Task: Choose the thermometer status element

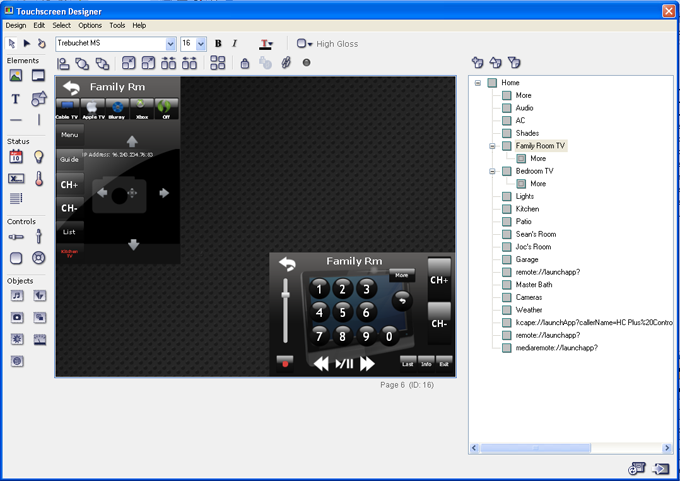Action: [39, 179]
